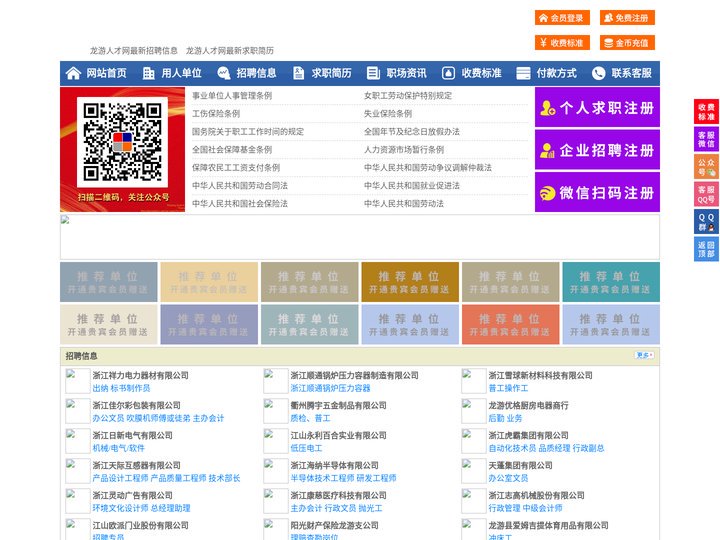
Task: Open 龙游人才网最新求职简历 link
Action: 230,51
